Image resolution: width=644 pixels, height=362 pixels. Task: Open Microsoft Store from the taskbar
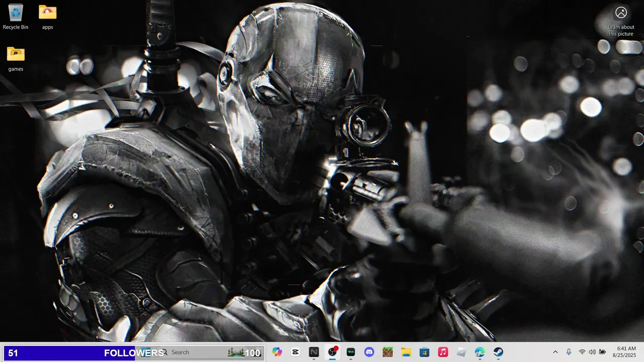424,352
